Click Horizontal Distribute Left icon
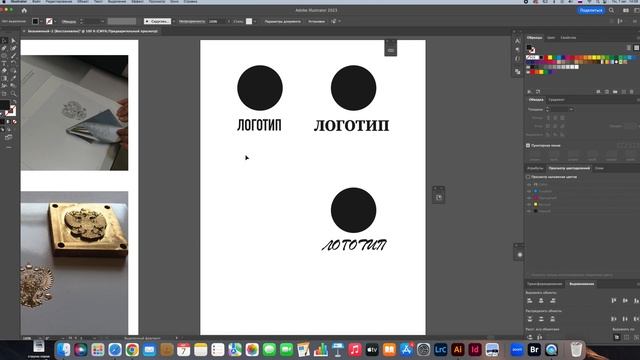This screenshot has width=640, height=360. (614, 319)
